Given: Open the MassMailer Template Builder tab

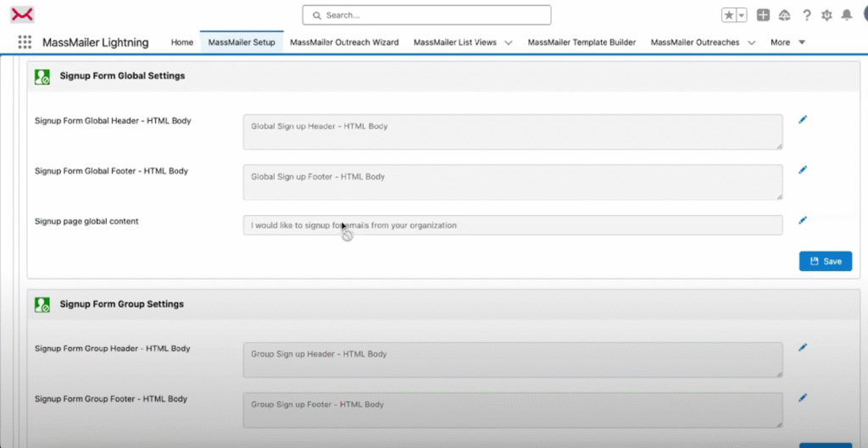Looking at the screenshot, I should [581, 42].
